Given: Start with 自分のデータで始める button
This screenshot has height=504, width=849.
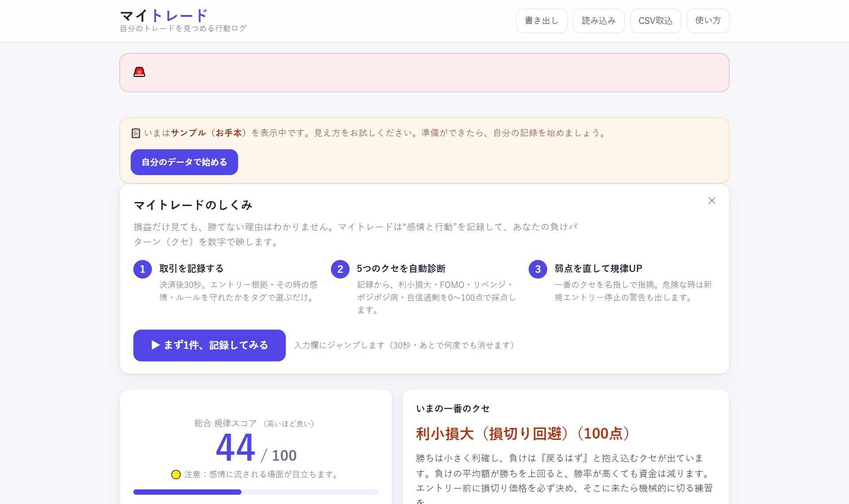Looking at the screenshot, I should (x=184, y=162).
